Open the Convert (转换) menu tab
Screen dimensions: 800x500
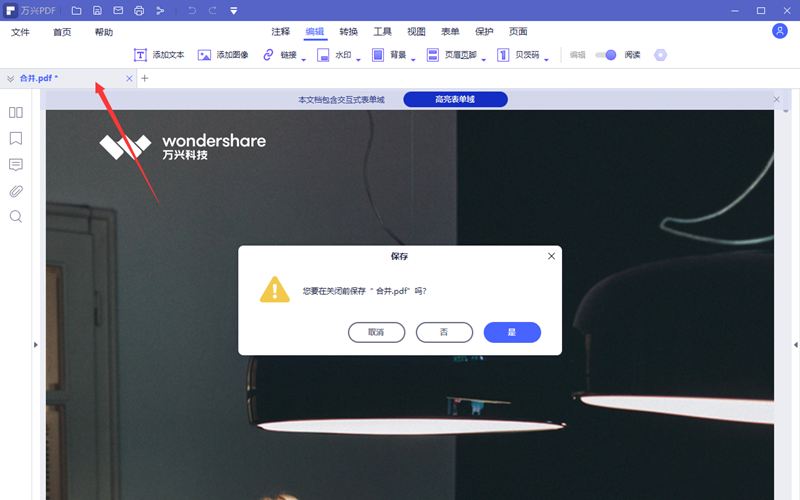pos(349,32)
